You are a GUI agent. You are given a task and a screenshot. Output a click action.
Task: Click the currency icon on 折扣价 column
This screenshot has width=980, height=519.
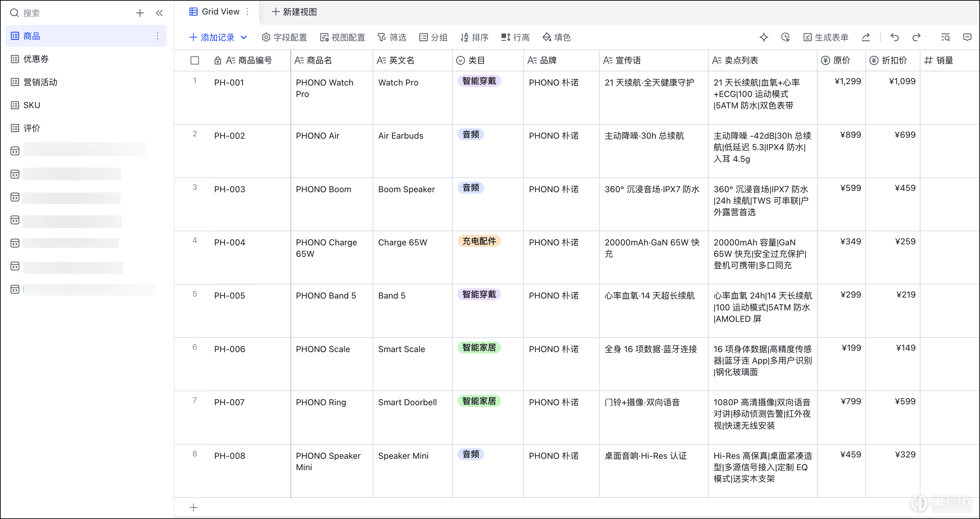coord(874,61)
